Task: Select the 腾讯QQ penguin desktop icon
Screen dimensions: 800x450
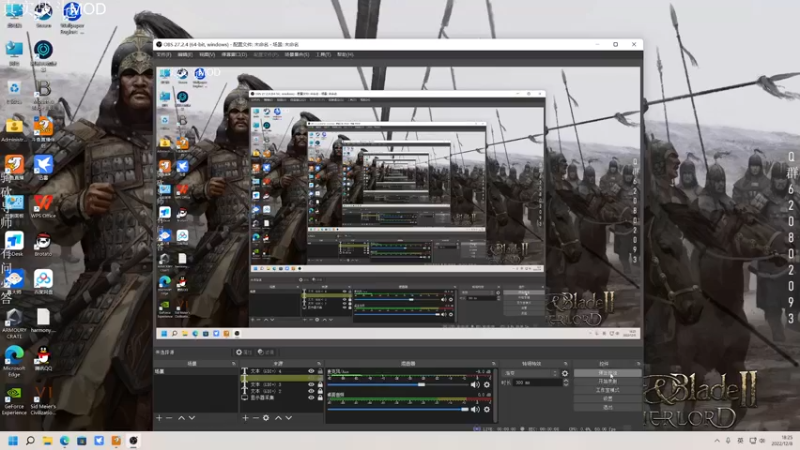Action: pyautogui.click(x=43, y=359)
